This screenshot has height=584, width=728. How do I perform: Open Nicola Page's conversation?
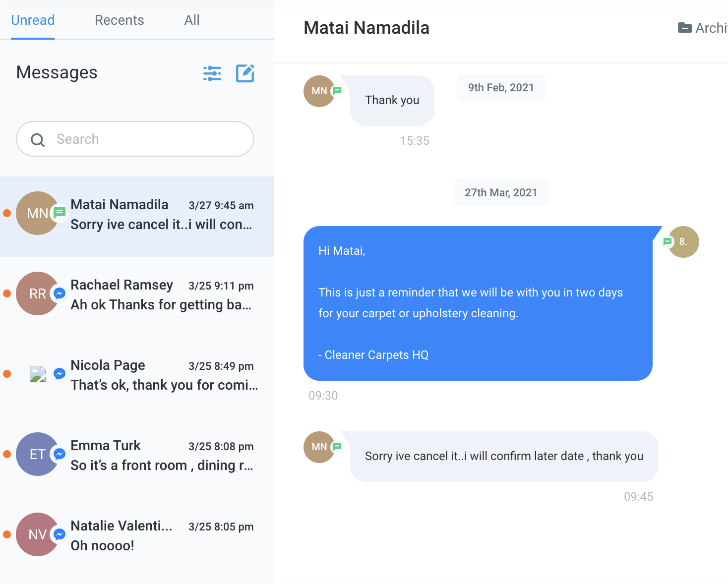coord(137,377)
